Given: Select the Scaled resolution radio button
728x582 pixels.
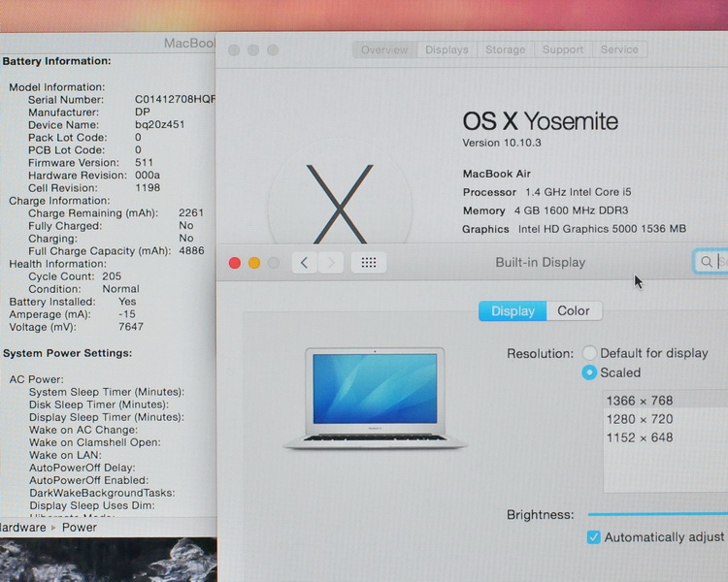Looking at the screenshot, I should [x=589, y=372].
